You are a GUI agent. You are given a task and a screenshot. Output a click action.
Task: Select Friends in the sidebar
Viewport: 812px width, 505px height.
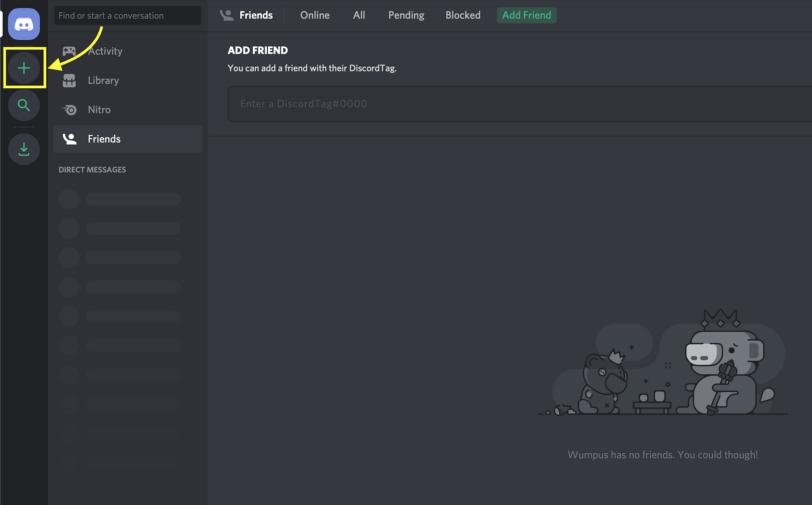point(128,139)
